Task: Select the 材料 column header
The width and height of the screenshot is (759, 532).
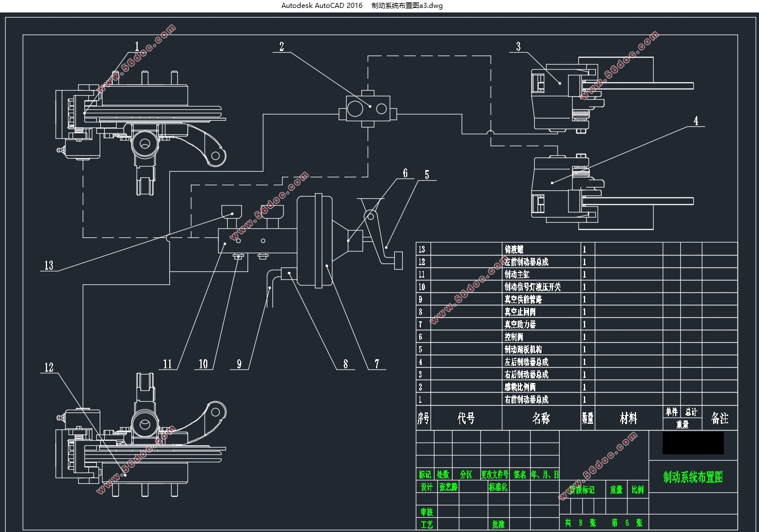Action: [628, 418]
